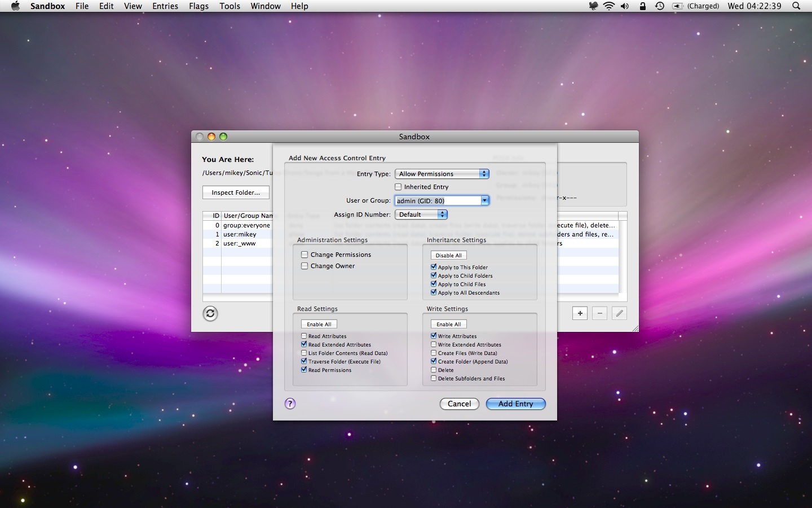This screenshot has height=508, width=812.
Task: Click the Time Machine clock icon
Action: [x=660, y=6]
